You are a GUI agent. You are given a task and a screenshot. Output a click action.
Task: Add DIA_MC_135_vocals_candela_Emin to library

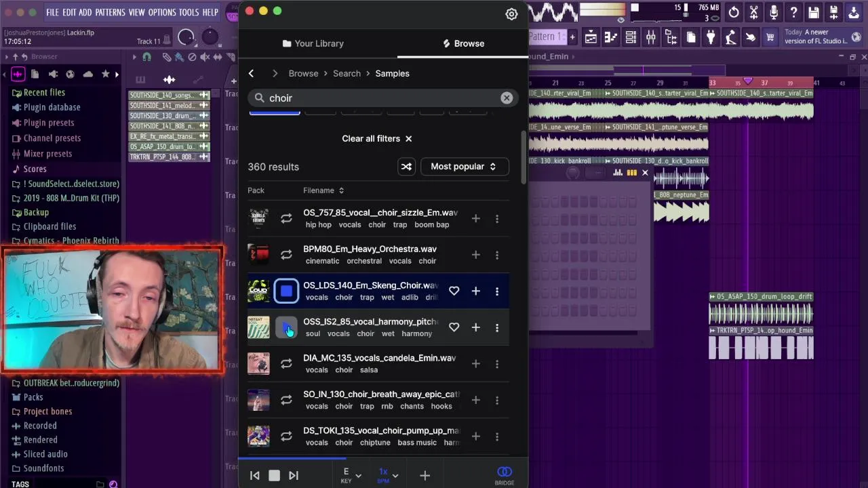click(x=475, y=364)
